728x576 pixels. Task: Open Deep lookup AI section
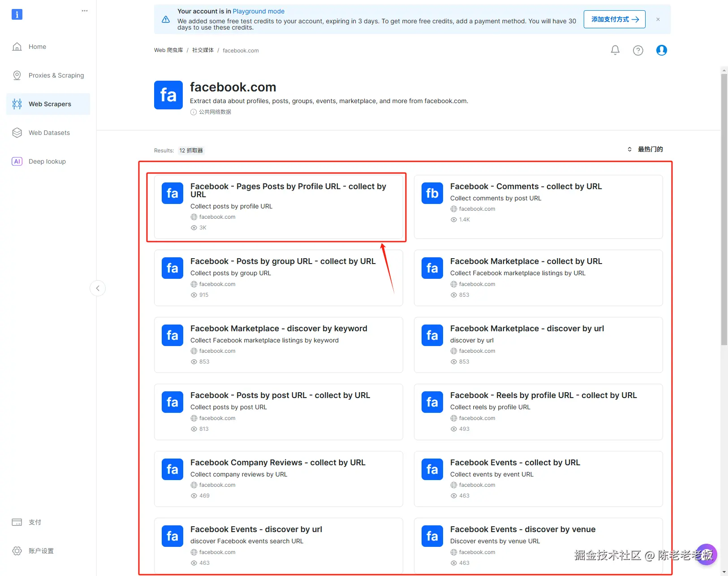(48, 161)
